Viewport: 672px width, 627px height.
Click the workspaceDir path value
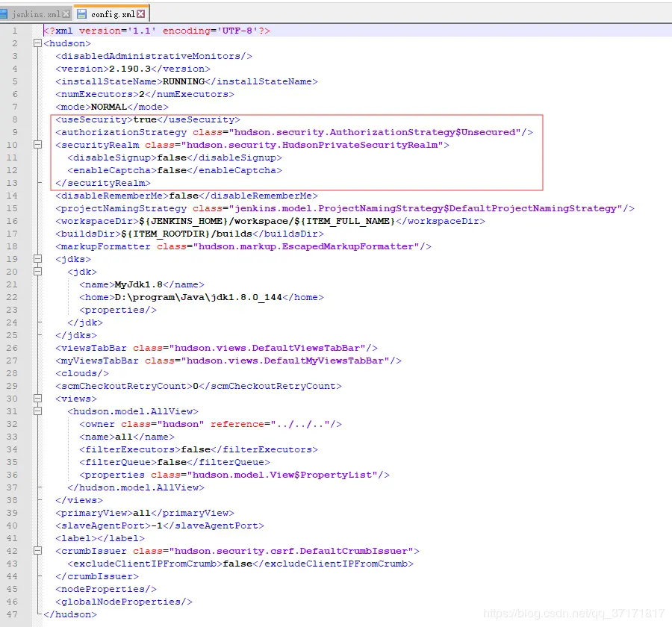coord(267,221)
